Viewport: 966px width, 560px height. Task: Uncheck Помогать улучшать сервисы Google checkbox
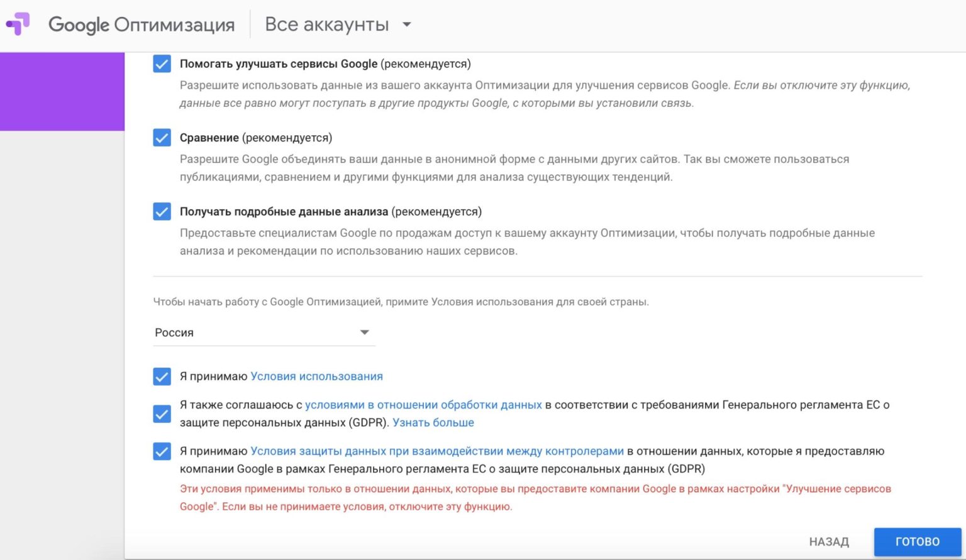(162, 64)
